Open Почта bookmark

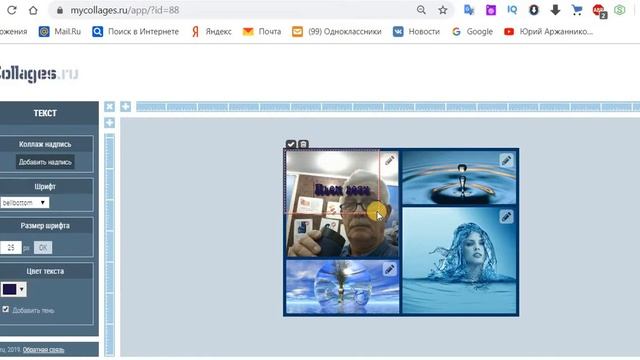[262, 31]
